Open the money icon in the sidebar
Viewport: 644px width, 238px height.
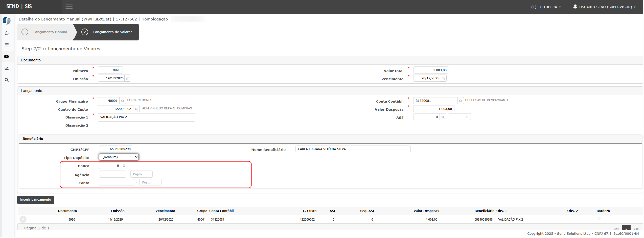pyautogui.click(x=7, y=57)
